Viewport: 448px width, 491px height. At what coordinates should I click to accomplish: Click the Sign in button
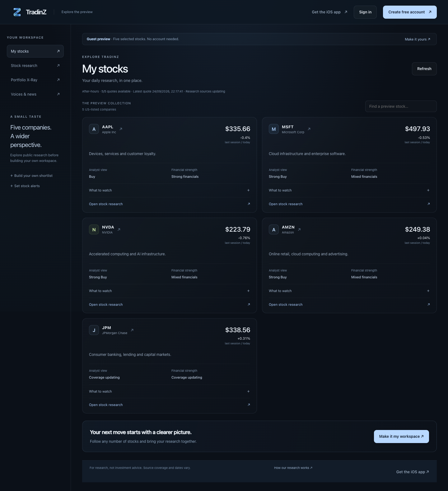pos(365,12)
